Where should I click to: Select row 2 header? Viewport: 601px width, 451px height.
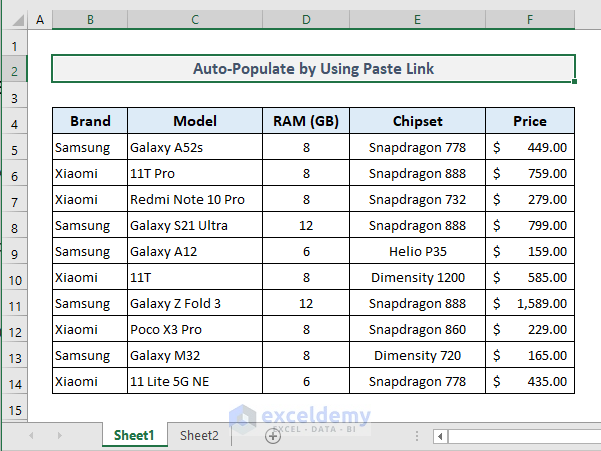click(x=15, y=71)
